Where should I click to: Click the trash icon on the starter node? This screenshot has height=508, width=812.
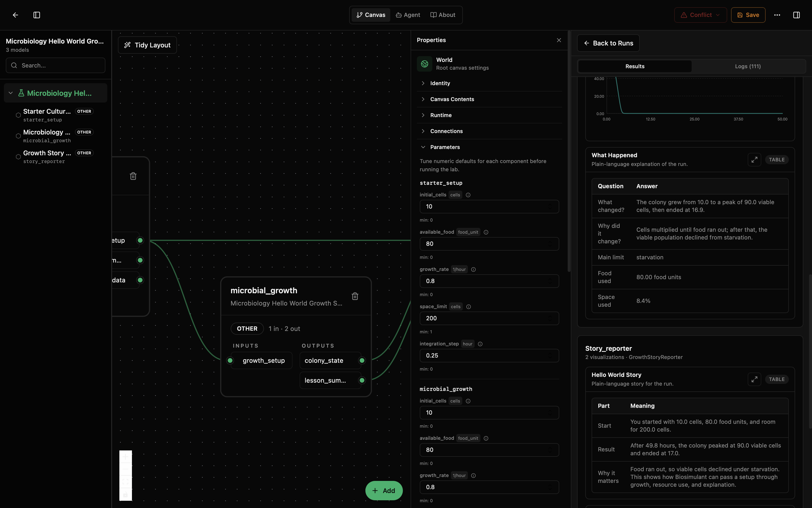click(133, 176)
